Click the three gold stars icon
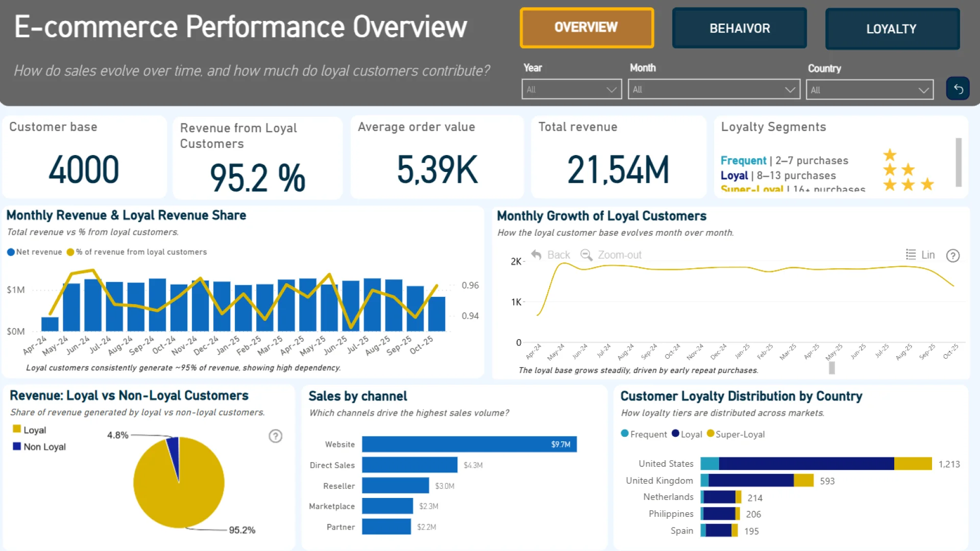Screen dimensions: 980x551 (x=908, y=184)
